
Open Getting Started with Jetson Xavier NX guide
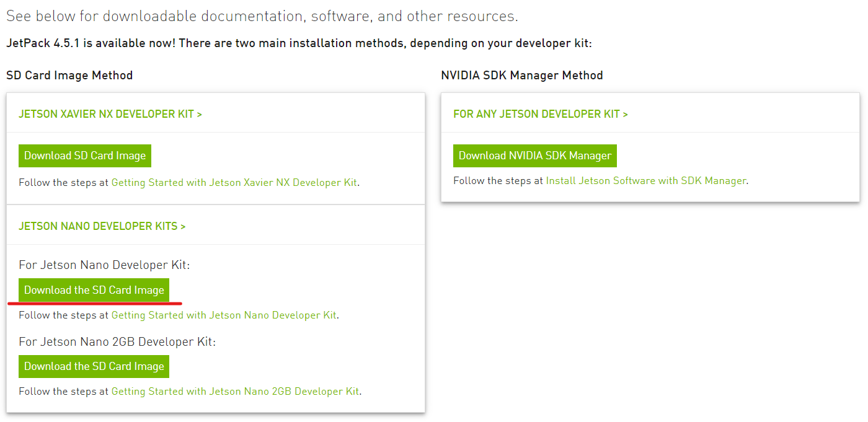[234, 183]
